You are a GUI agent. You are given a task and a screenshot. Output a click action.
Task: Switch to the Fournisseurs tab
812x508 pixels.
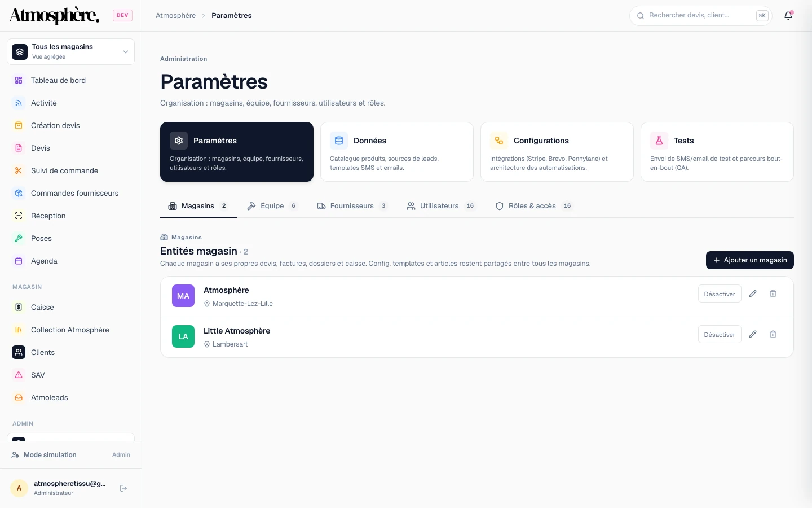pyautogui.click(x=352, y=206)
